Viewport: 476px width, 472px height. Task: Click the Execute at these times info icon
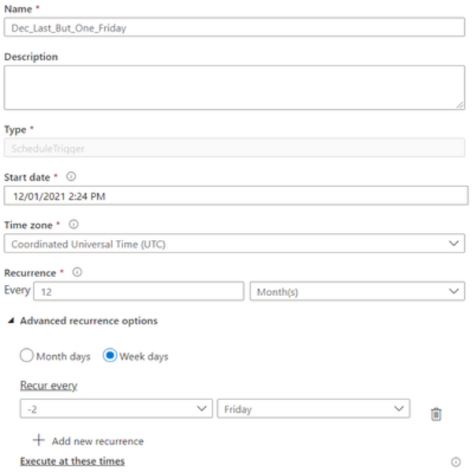click(455, 462)
